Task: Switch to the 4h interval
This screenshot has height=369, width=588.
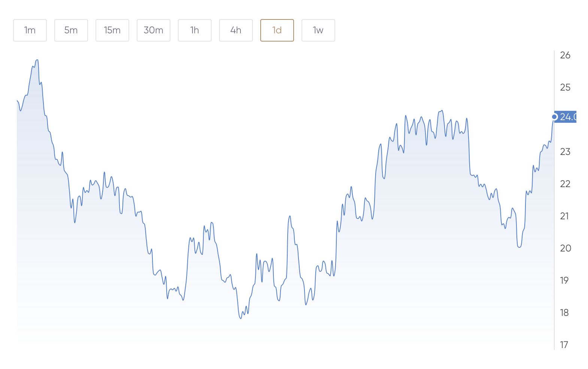Action: (236, 30)
